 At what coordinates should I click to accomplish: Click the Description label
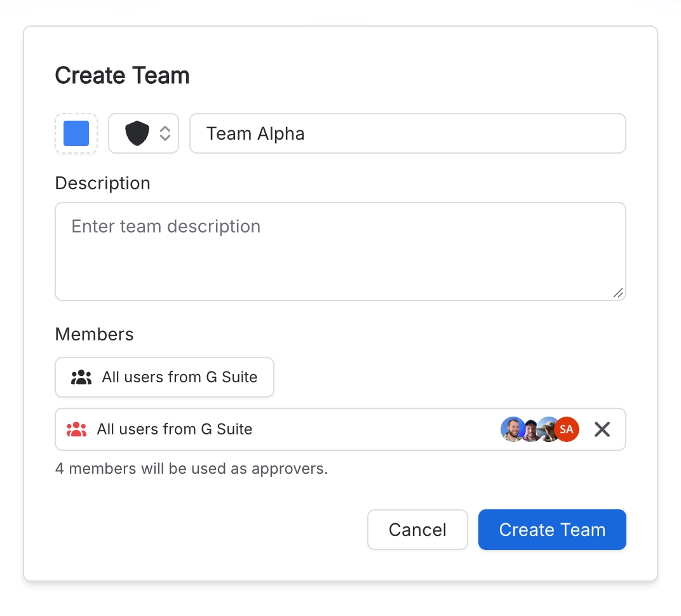coord(102,183)
